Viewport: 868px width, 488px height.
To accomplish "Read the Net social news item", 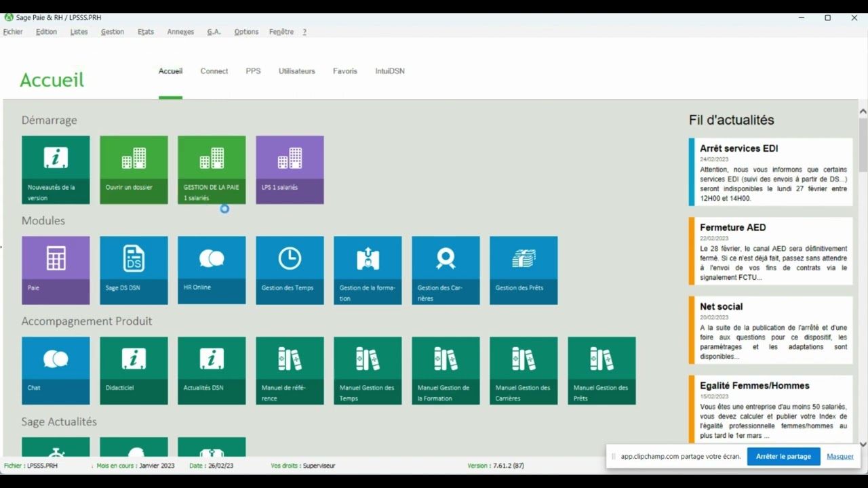I will tap(770, 330).
